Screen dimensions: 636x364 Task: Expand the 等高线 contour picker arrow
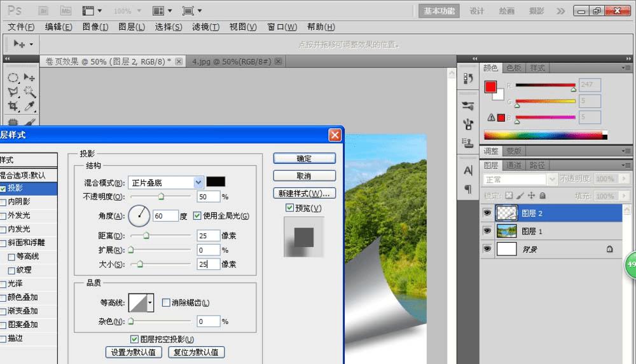coord(151,304)
